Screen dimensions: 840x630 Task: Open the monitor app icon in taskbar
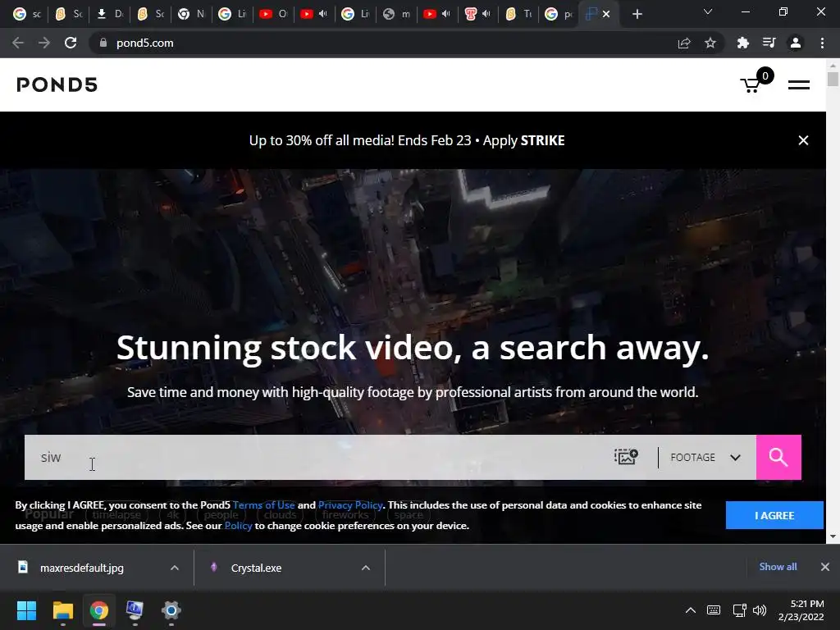[x=135, y=610]
